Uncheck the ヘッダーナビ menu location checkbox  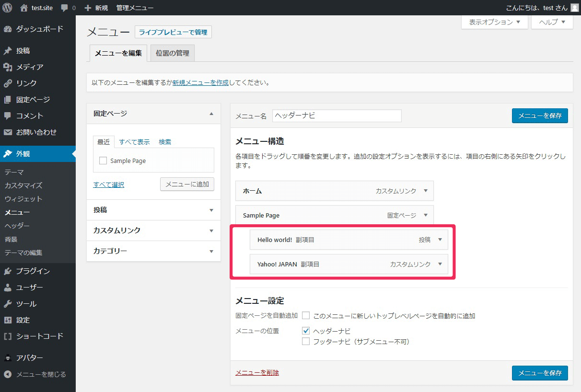[306, 331]
